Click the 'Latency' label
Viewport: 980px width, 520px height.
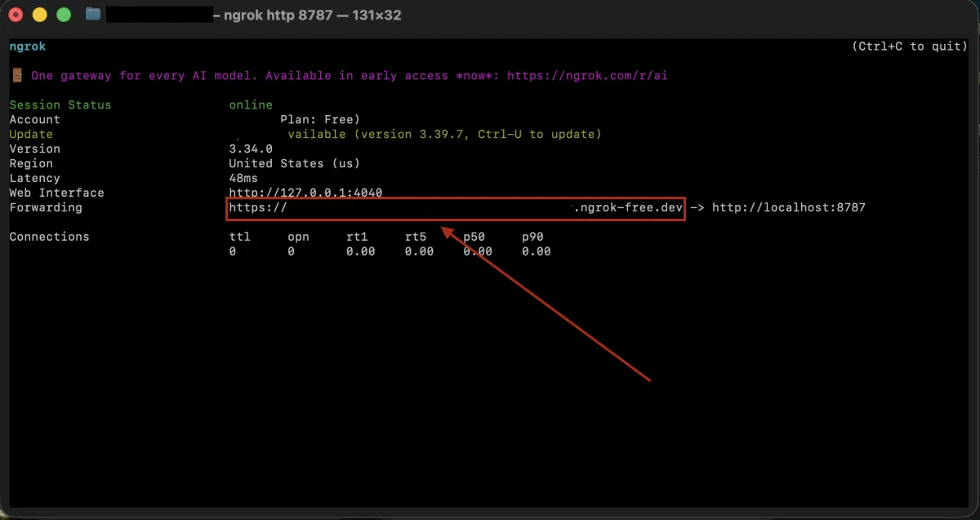coord(34,178)
